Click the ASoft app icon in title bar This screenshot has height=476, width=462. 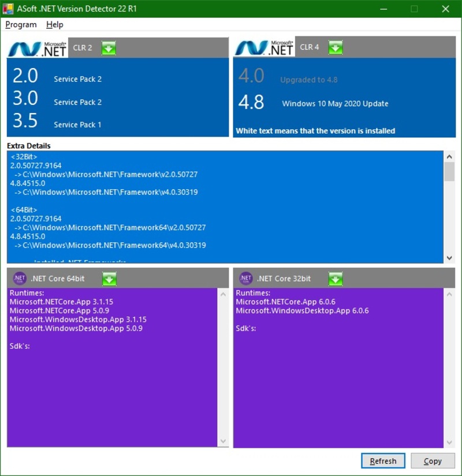[x=9, y=9]
